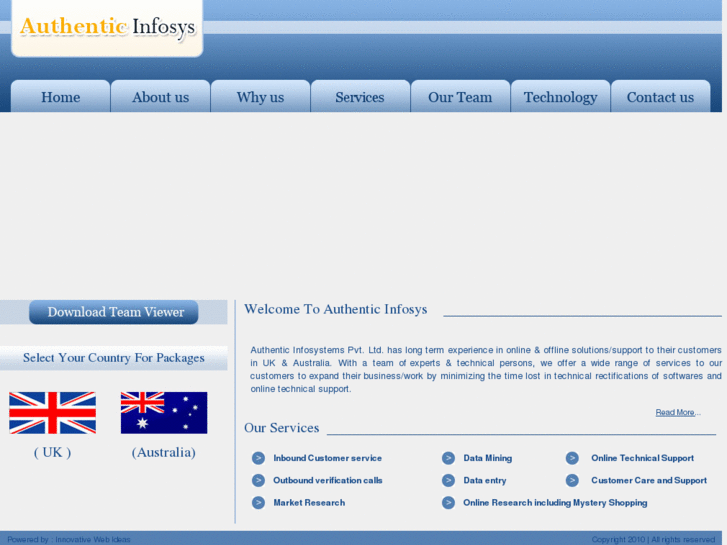Open Outbound verification calls text

(x=328, y=481)
